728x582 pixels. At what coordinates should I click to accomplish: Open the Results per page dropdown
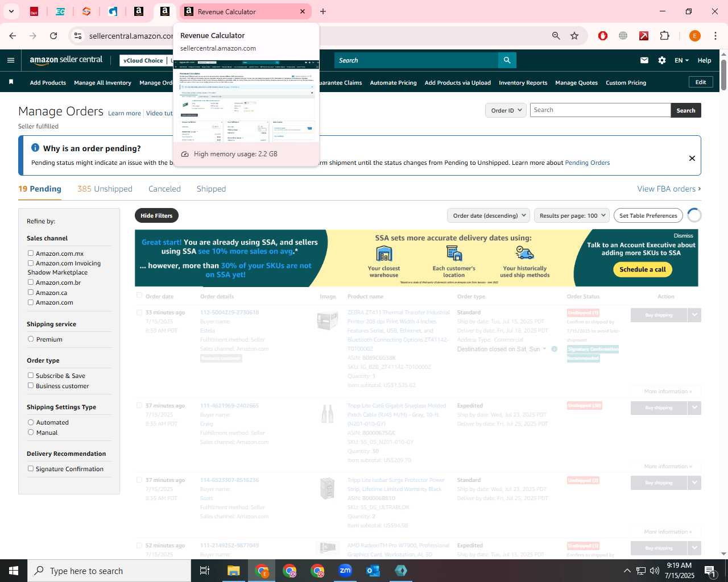[x=572, y=215]
